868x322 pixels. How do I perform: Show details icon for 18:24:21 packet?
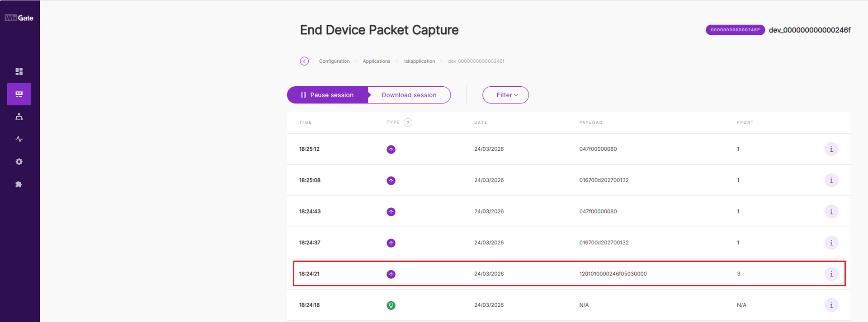click(831, 274)
